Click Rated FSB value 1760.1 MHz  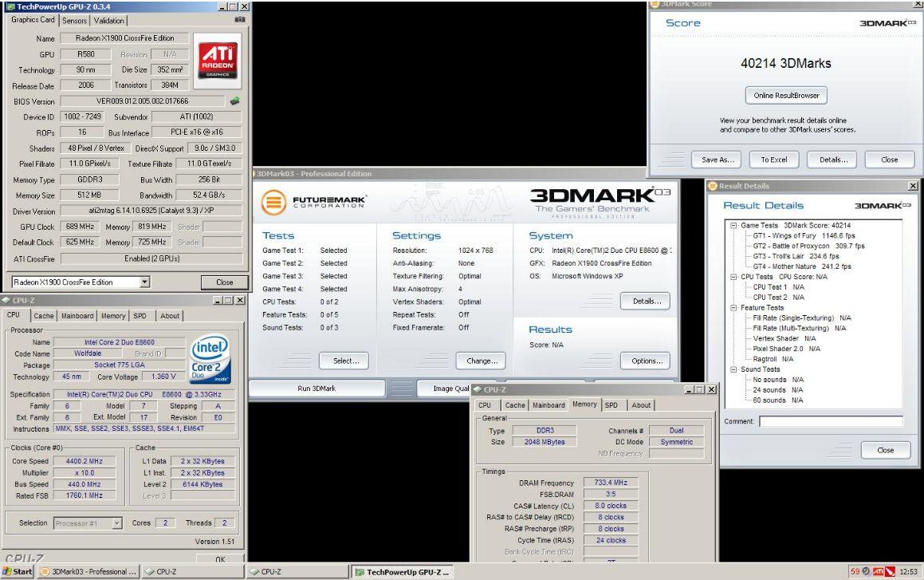pyautogui.click(x=85, y=495)
